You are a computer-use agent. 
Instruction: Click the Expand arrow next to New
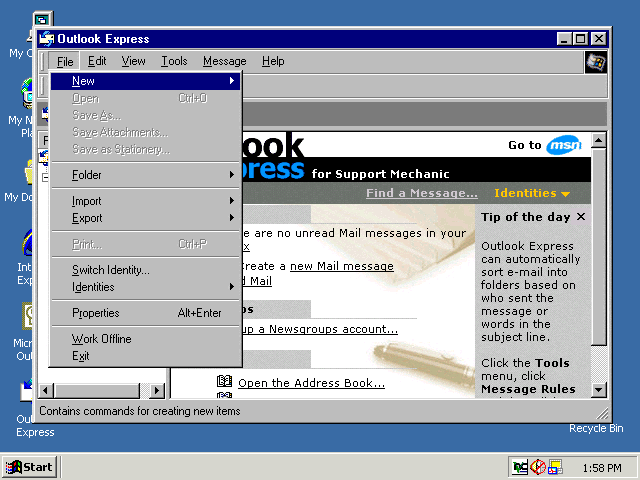point(232,81)
